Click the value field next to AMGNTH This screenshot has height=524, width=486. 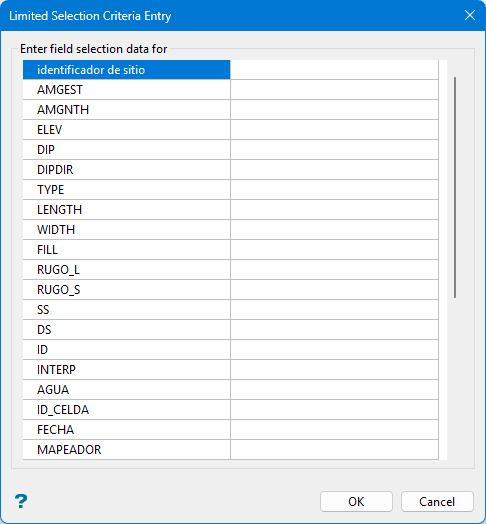[x=334, y=110]
